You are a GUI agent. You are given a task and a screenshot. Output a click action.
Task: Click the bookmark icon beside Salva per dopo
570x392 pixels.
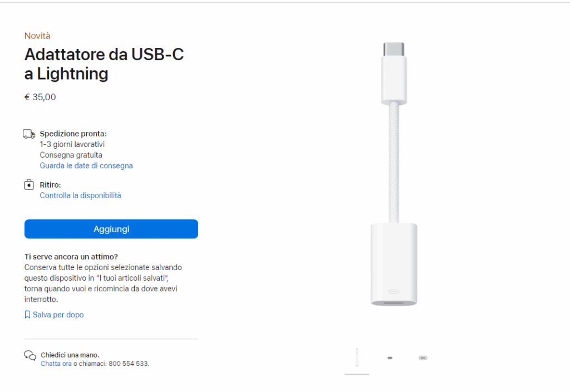click(27, 315)
